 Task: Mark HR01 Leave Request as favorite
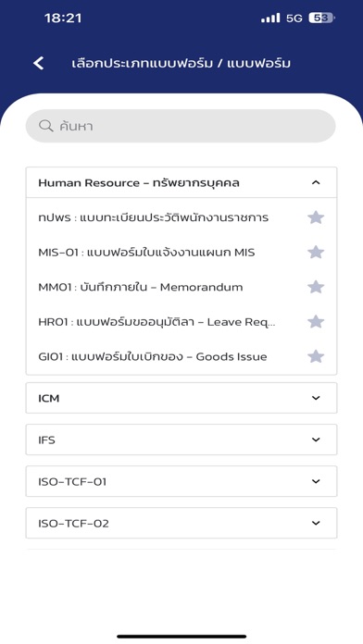[x=316, y=322]
